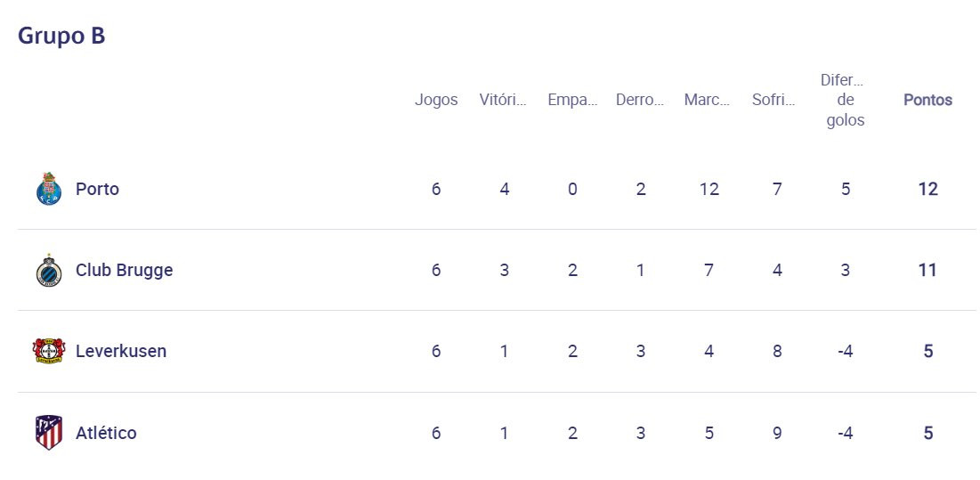The width and height of the screenshot is (980, 480).
Task: Click Porto's 12 points value
Action: [927, 189]
